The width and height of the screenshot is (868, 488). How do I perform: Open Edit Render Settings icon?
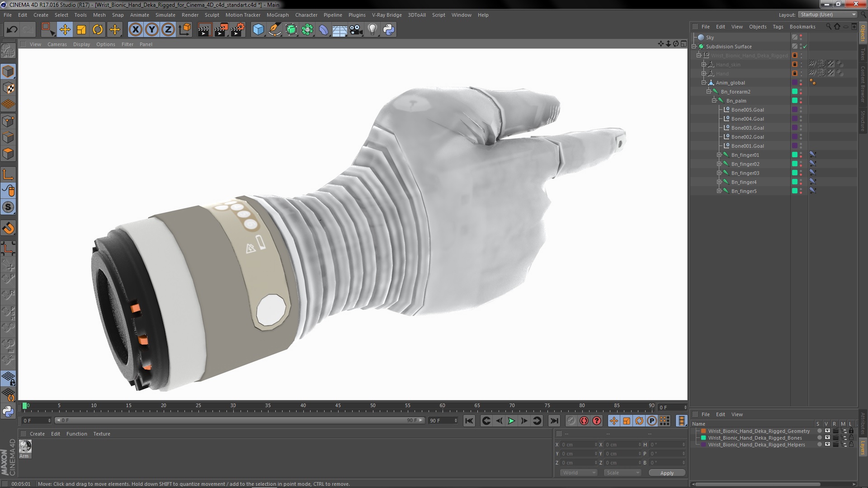238,30
